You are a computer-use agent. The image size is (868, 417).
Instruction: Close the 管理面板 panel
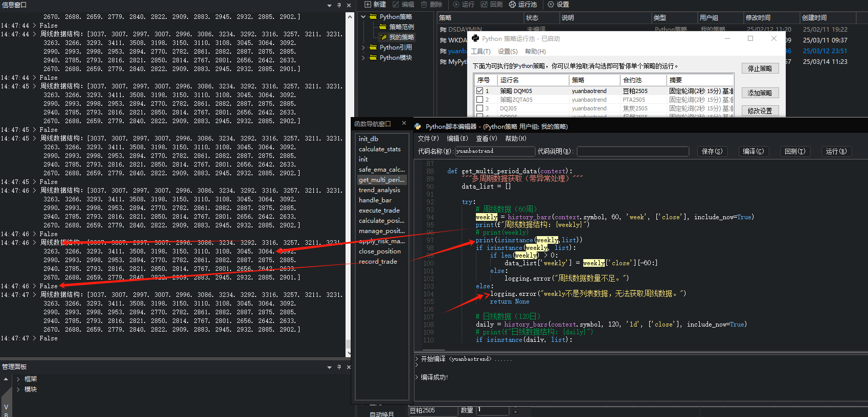[349, 367]
